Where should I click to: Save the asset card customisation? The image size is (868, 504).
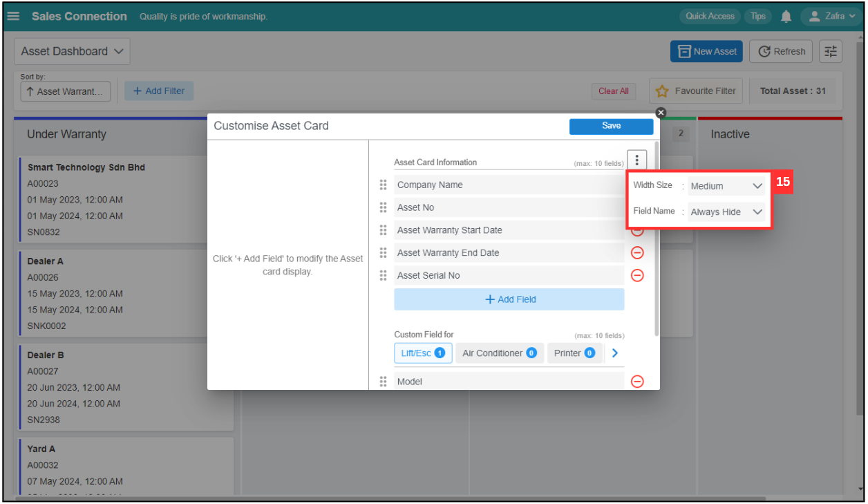pos(611,126)
